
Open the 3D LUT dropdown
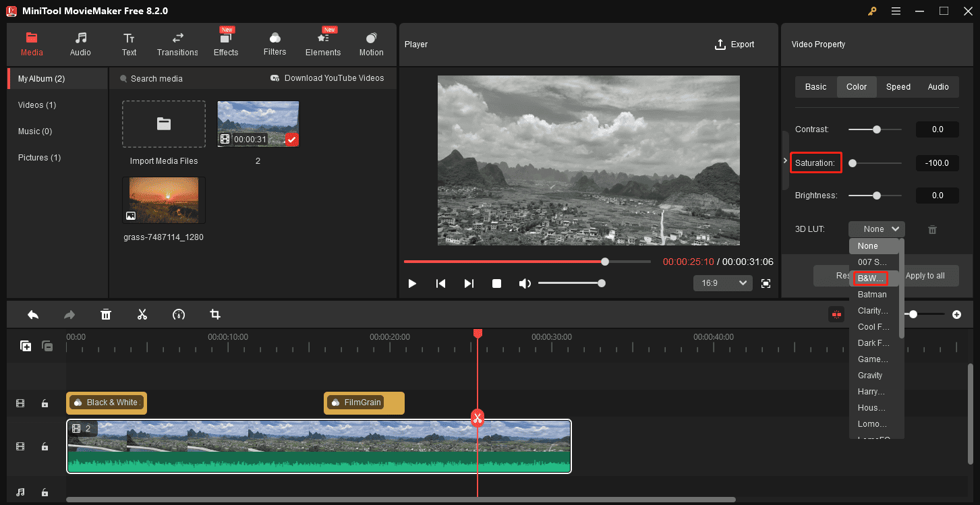(x=876, y=229)
